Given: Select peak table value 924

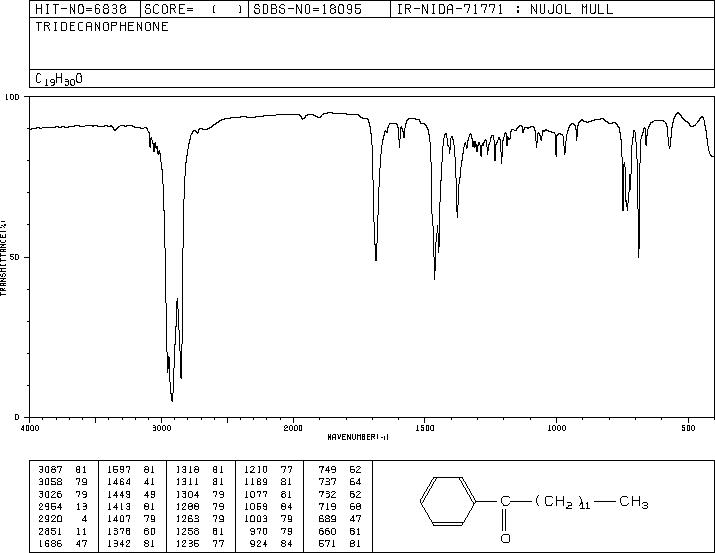Looking at the screenshot, I should click(x=259, y=543).
